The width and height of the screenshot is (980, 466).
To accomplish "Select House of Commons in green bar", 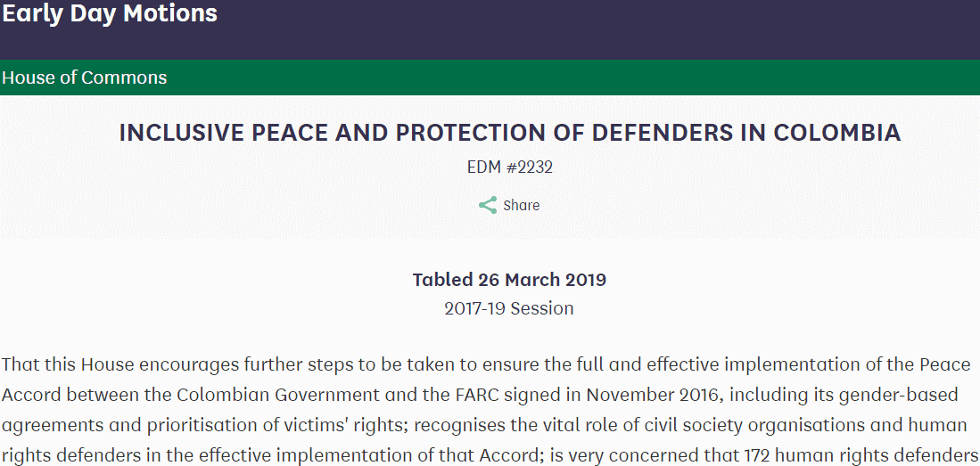I will 85,78.
